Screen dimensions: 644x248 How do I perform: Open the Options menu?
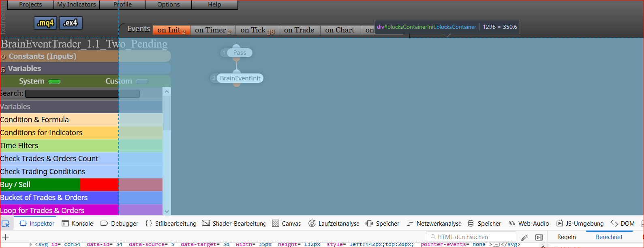pyautogui.click(x=168, y=4)
